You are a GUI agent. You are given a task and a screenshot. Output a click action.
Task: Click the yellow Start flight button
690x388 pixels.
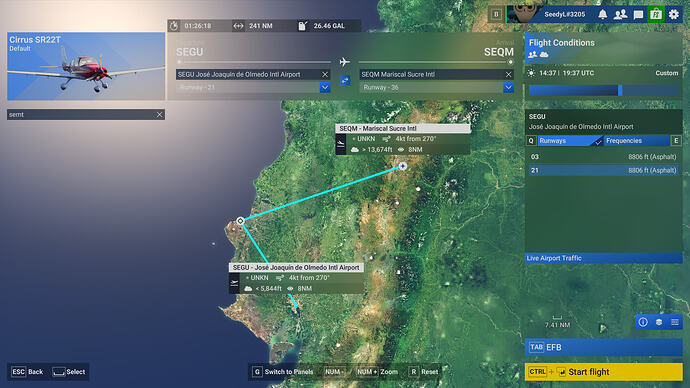(603, 372)
